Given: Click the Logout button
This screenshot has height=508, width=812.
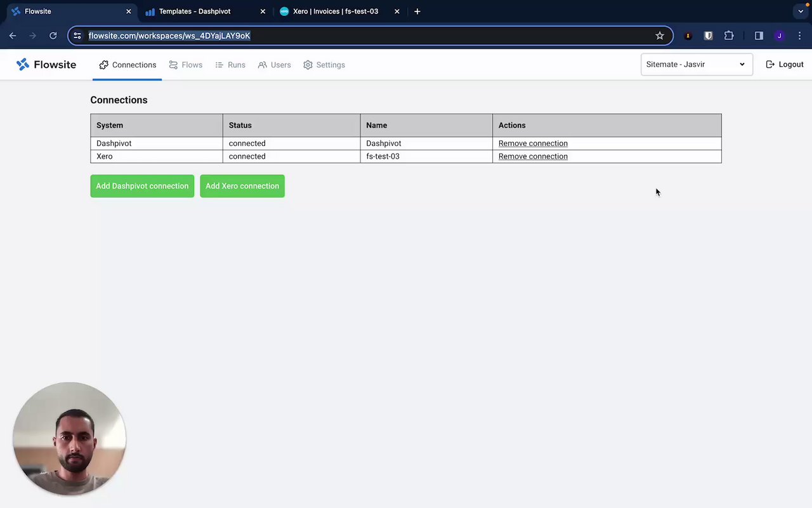Looking at the screenshot, I should click(785, 64).
